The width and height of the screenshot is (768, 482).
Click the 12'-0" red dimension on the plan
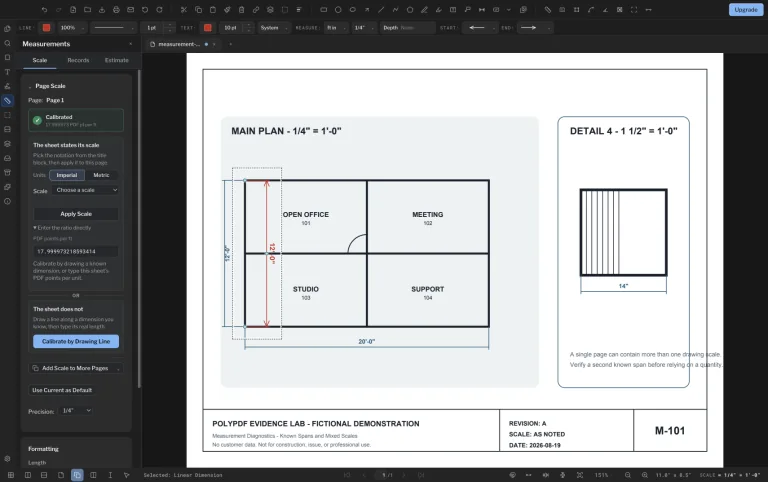click(x=272, y=253)
